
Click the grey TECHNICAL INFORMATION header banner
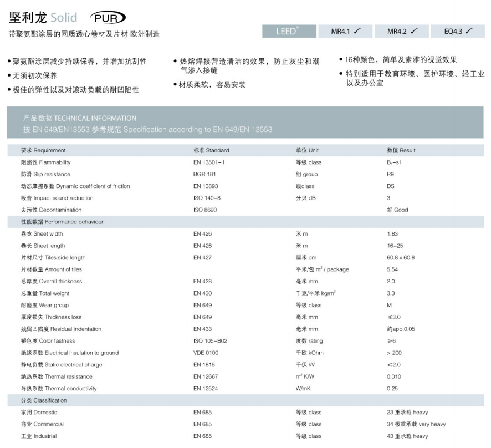[x=245, y=124]
